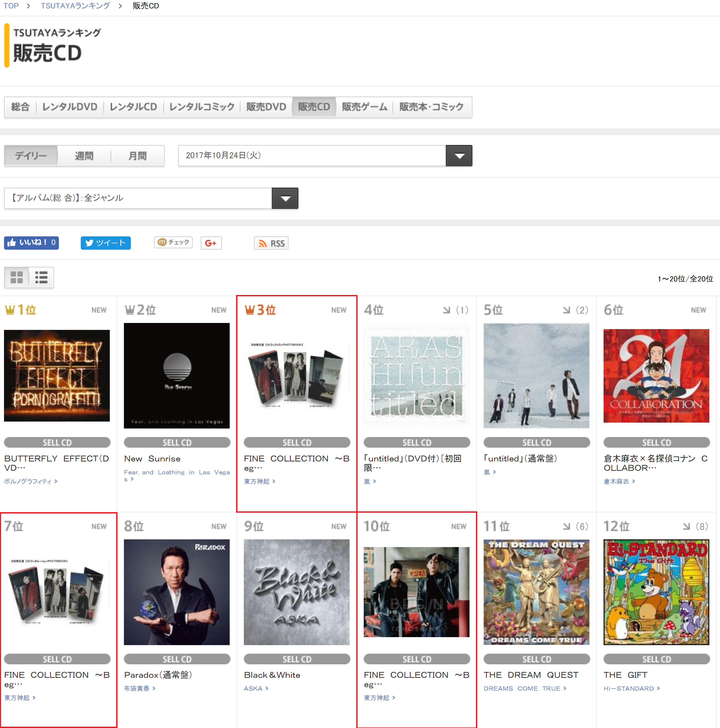This screenshot has height=728, width=720.
Task: Open the アルバム全ジャンル genre dropdown arrow
Action: (x=285, y=198)
